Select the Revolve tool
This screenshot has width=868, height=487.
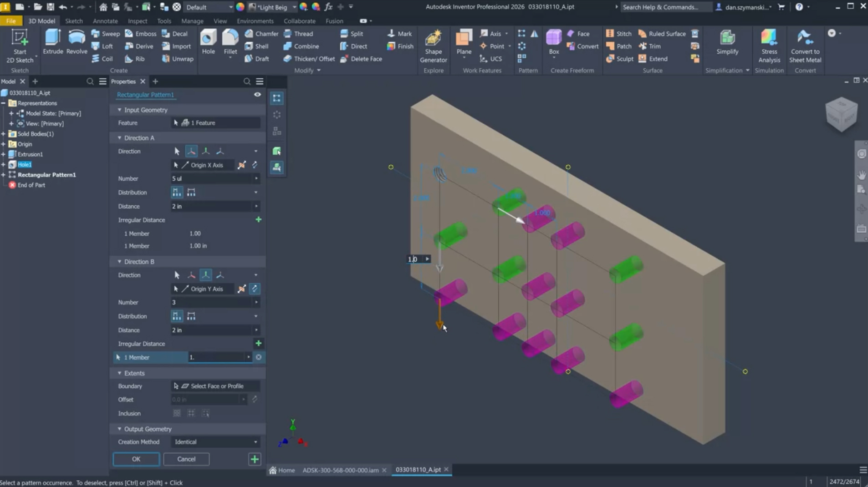[77, 42]
